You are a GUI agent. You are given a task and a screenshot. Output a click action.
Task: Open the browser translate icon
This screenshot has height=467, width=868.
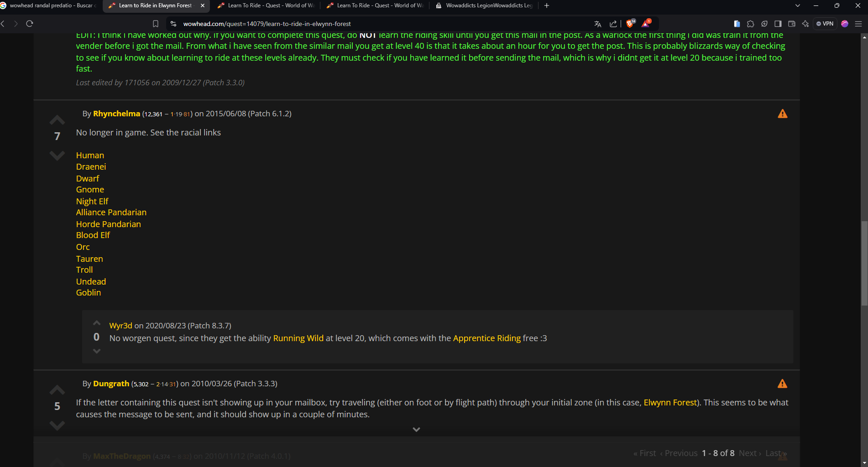598,24
